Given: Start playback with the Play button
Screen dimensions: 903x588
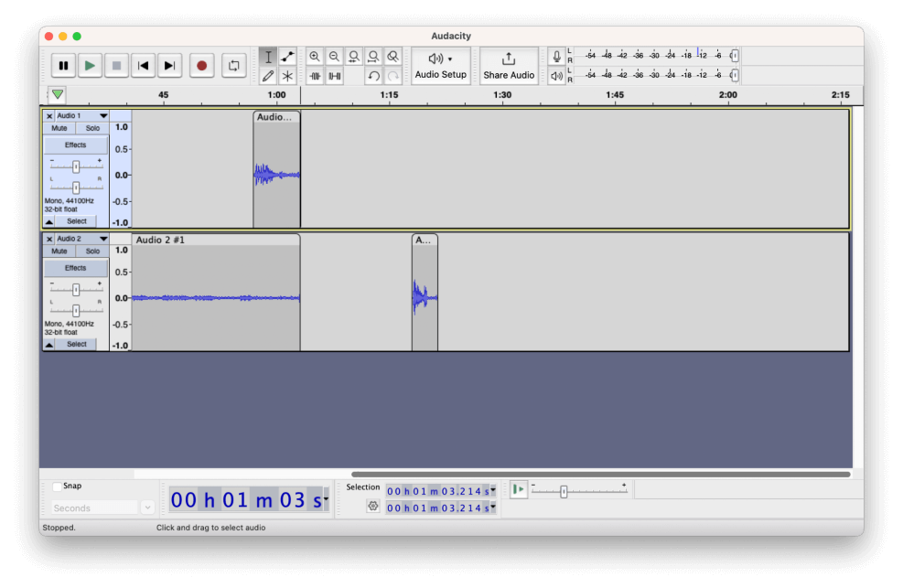Looking at the screenshot, I should [x=90, y=66].
